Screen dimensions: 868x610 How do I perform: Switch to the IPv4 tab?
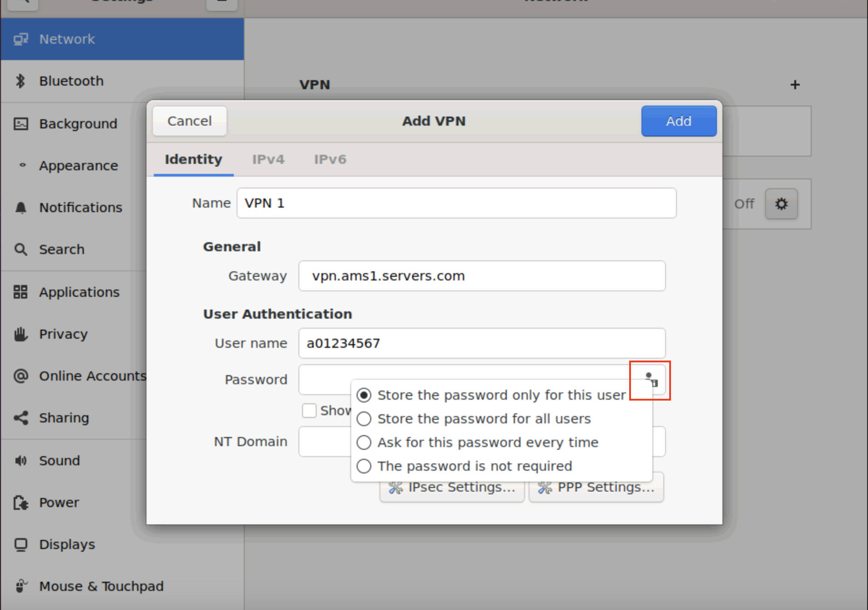pos(268,159)
